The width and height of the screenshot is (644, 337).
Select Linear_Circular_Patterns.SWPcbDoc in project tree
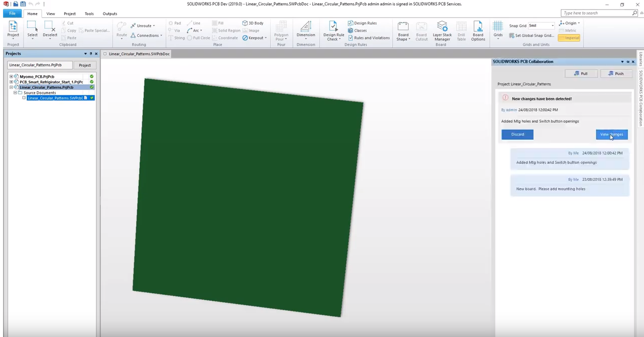point(55,98)
